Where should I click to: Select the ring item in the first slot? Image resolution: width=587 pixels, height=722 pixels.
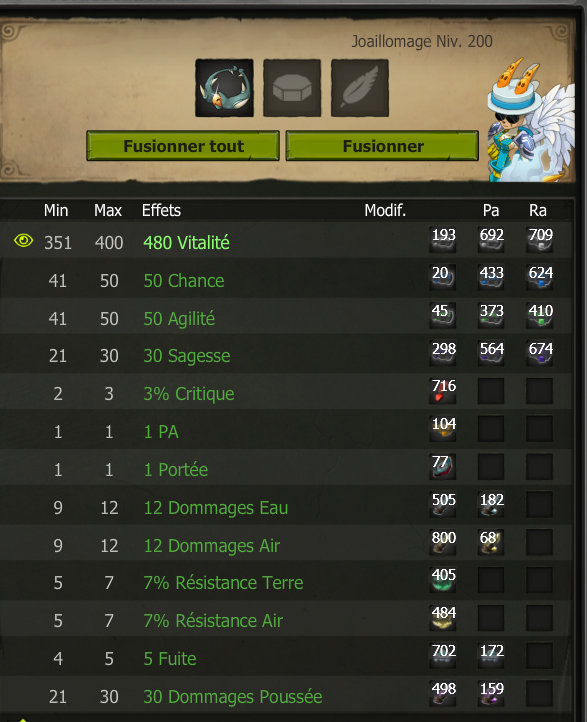(x=224, y=88)
